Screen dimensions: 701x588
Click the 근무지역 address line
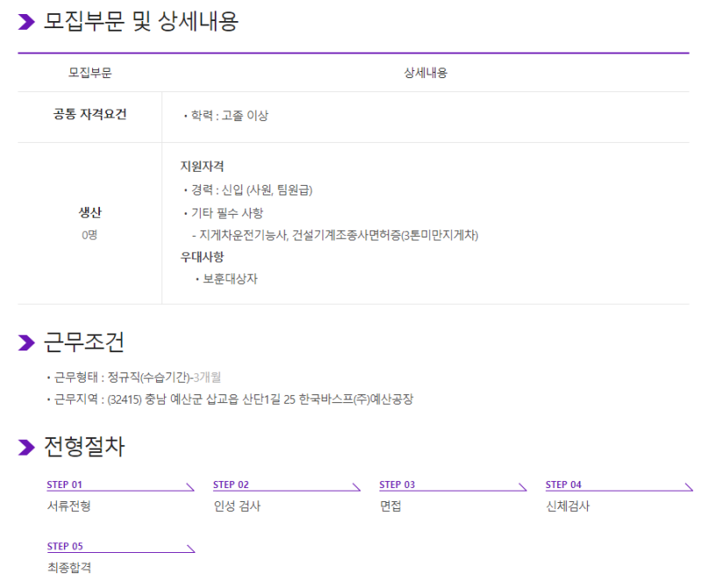[232, 400]
